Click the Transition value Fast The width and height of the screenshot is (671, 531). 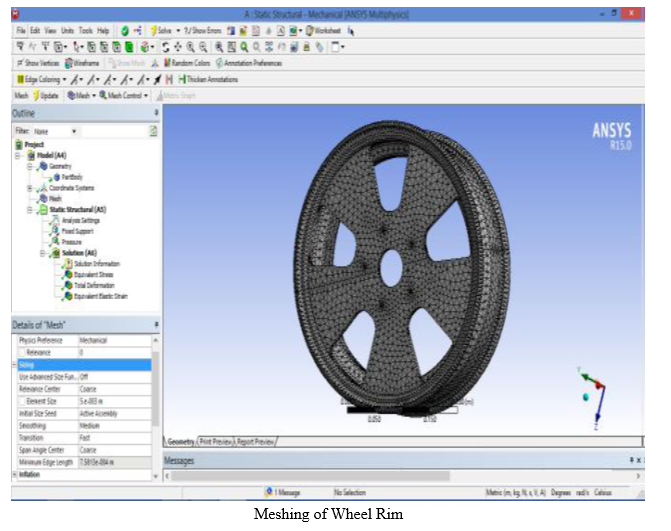click(x=84, y=438)
